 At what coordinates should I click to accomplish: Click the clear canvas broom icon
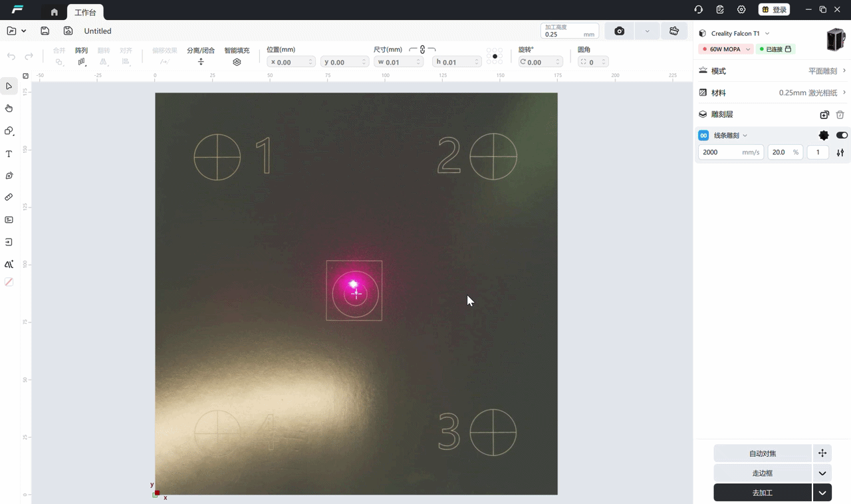(x=674, y=31)
